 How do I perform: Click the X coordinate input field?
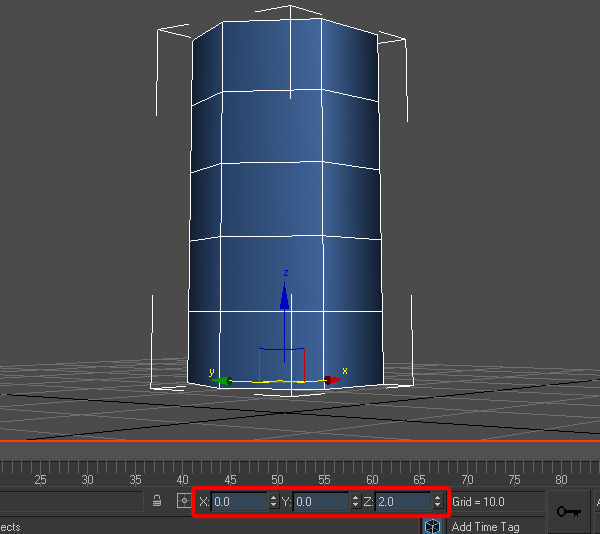coord(240,501)
